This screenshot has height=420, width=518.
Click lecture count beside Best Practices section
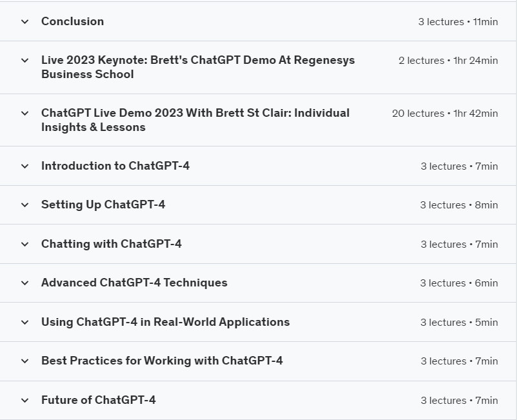point(459,361)
